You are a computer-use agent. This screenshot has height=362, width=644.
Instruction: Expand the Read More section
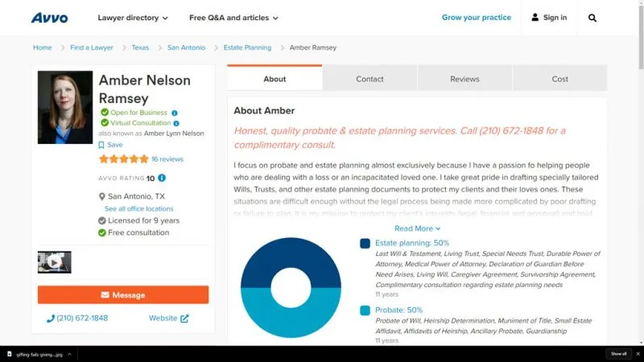[x=417, y=228]
